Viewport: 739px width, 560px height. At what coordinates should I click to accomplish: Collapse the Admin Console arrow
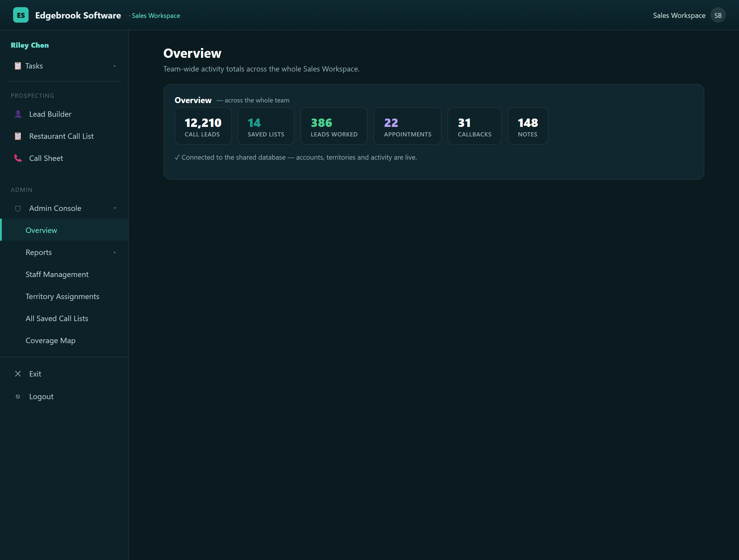(115, 209)
